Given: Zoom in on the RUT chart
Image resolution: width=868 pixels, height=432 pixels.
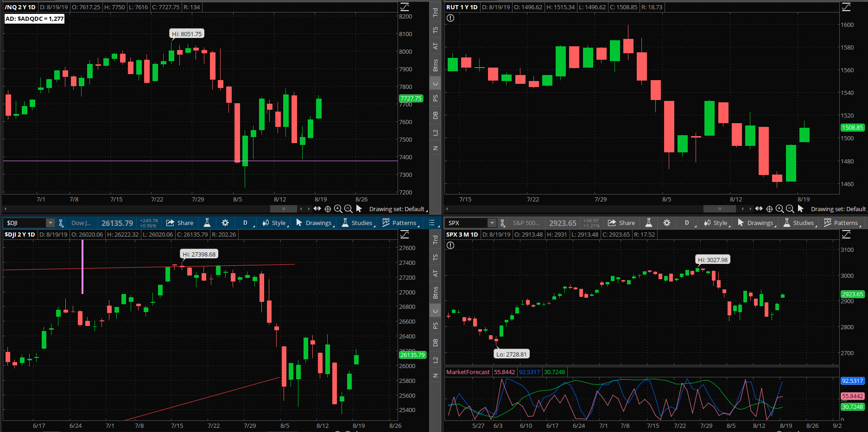Looking at the screenshot, I should (x=779, y=209).
